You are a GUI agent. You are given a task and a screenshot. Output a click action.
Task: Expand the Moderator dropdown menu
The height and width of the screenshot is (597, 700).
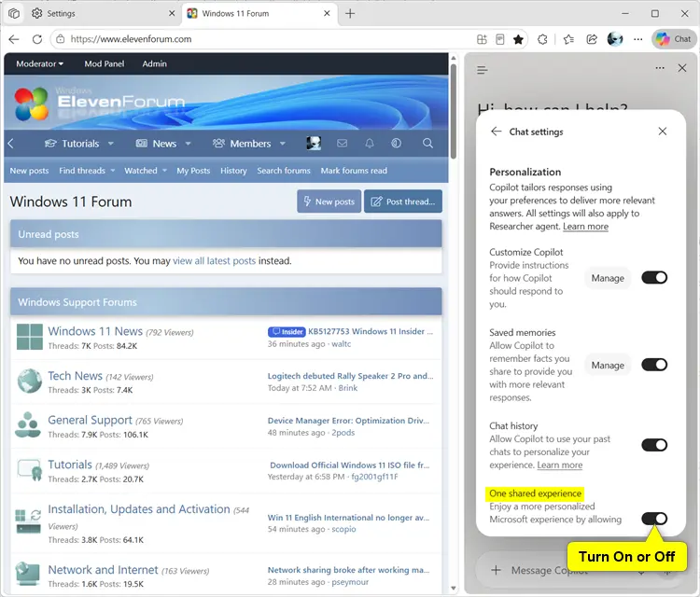(x=40, y=63)
